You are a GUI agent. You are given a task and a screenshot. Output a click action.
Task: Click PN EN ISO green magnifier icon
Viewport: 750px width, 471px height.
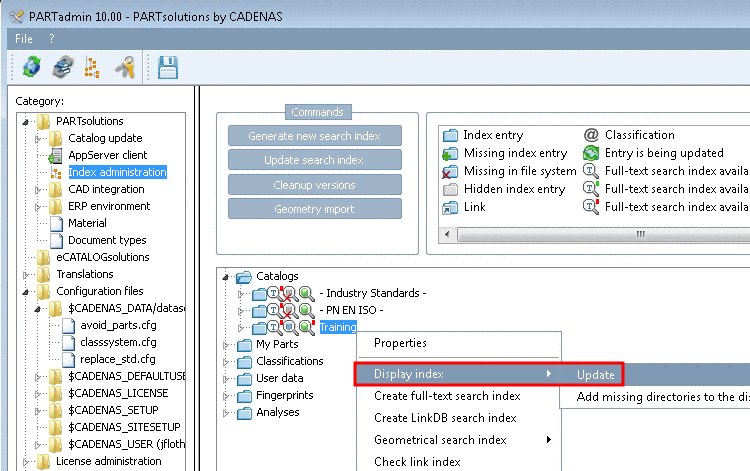click(306, 311)
